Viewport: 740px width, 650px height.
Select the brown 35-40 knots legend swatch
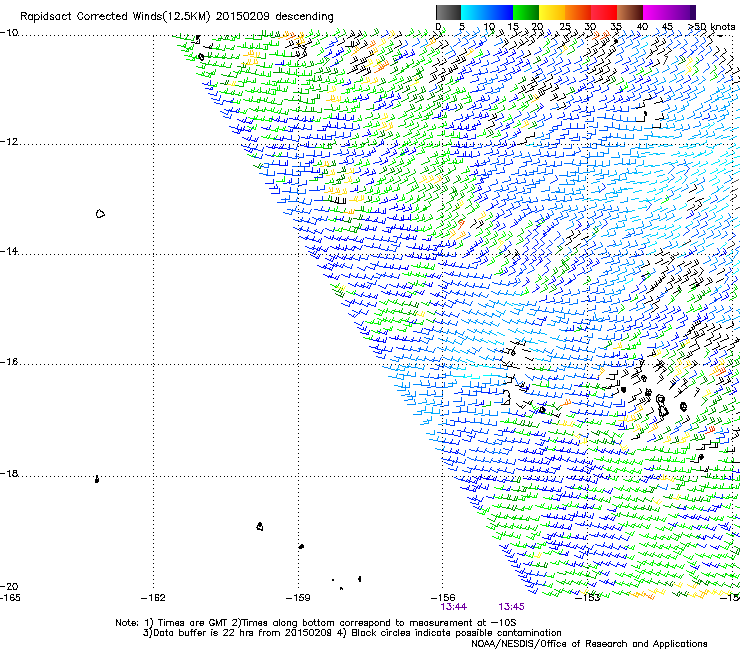pyautogui.click(x=630, y=12)
